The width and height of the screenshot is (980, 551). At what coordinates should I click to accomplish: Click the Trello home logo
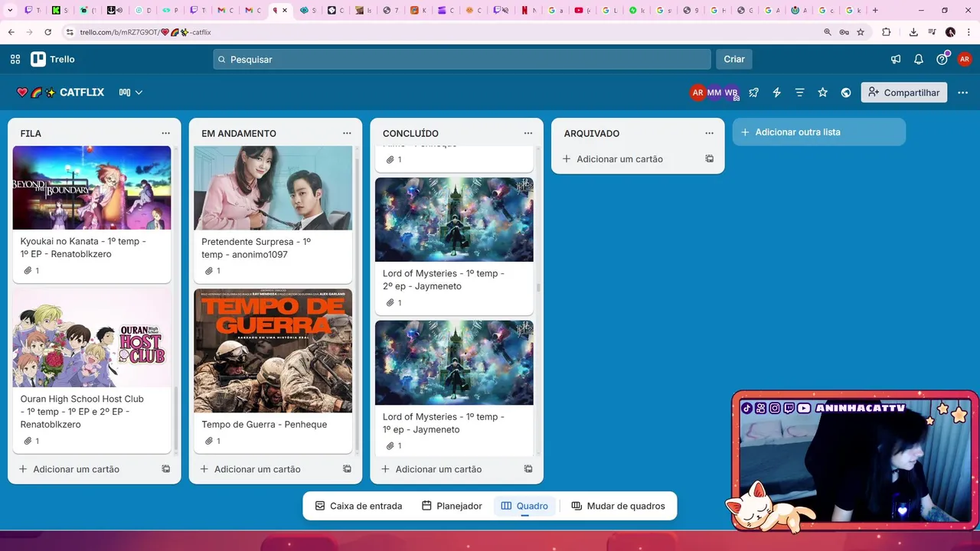pyautogui.click(x=53, y=59)
